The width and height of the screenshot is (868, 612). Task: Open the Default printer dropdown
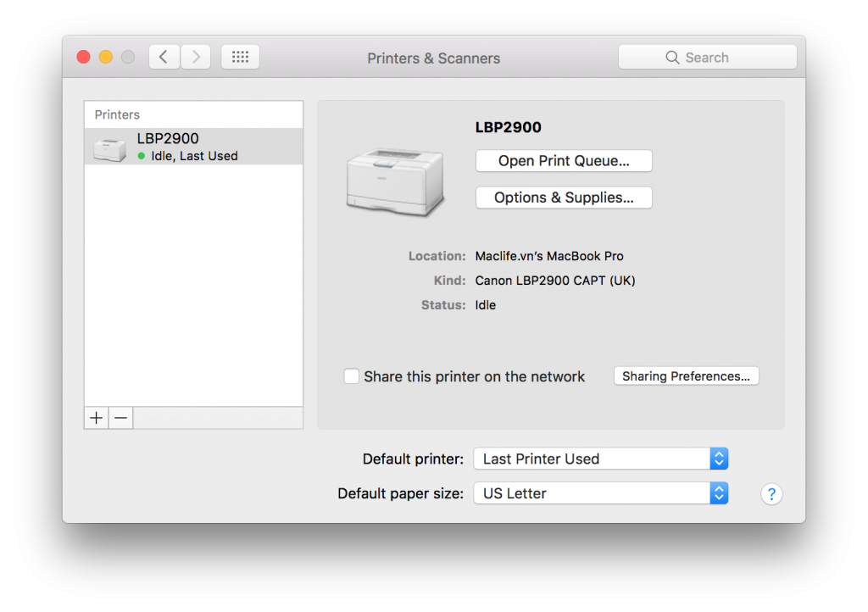tap(600, 459)
